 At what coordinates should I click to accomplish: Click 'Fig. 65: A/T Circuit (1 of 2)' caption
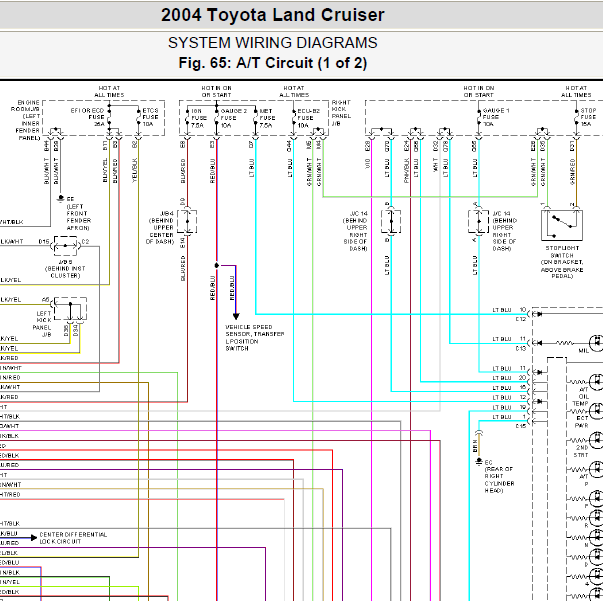click(273, 63)
